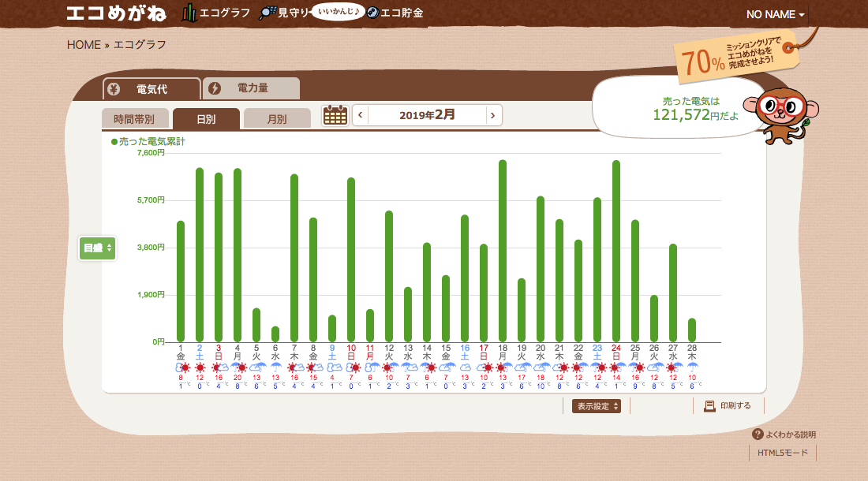This screenshot has width=868, height=481.
Task: Click the weather icon under day 28
Action: (x=692, y=367)
